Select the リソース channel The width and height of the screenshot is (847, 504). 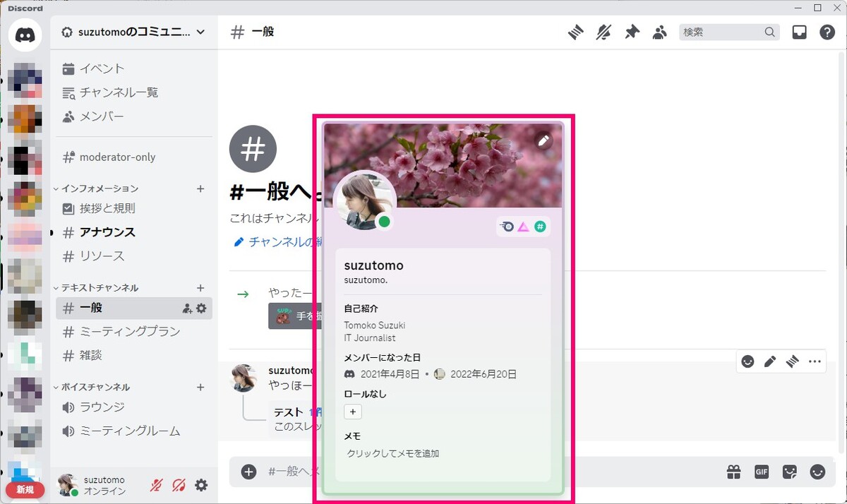point(133,256)
